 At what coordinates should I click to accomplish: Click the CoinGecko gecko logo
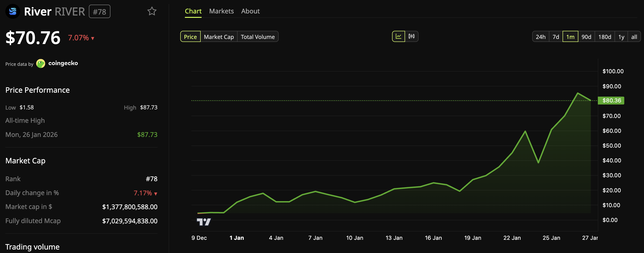click(x=41, y=63)
